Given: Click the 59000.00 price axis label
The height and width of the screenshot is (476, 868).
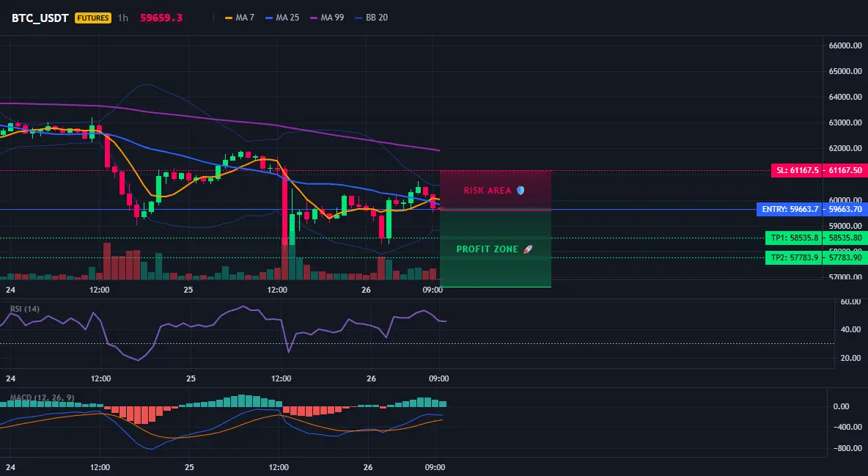Looking at the screenshot, I should (x=845, y=226).
